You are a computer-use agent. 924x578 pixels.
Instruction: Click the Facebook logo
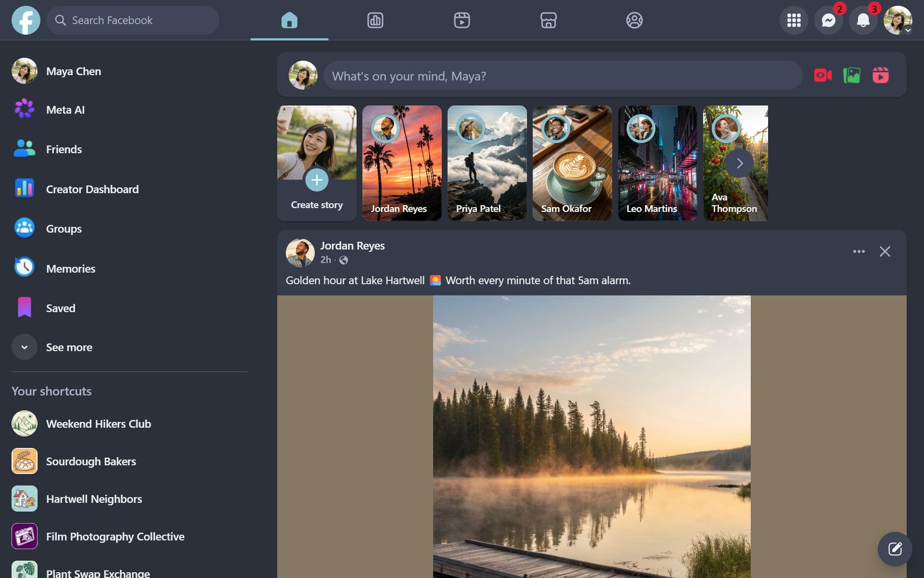(26, 20)
